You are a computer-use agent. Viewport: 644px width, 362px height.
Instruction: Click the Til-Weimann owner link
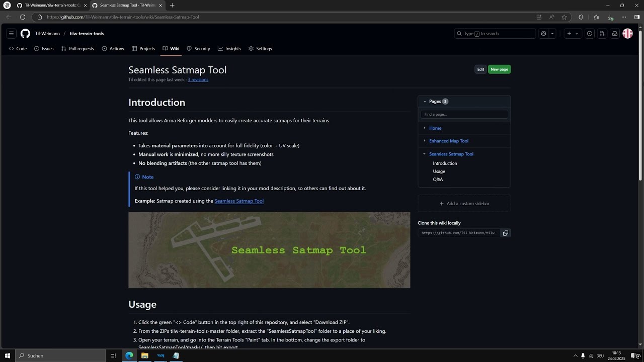[47, 34]
